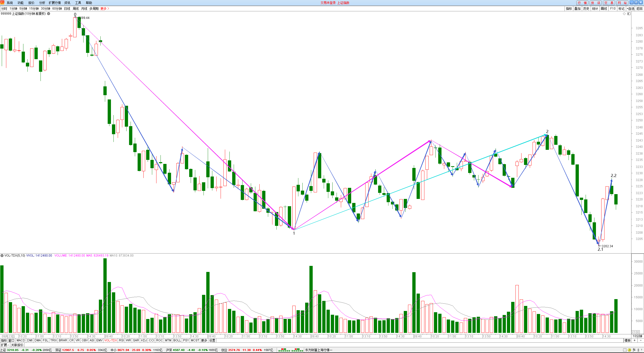The width and height of the screenshot is (644, 353).
Task: Switch to the 30分钟 period
Action: pos(46,9)
